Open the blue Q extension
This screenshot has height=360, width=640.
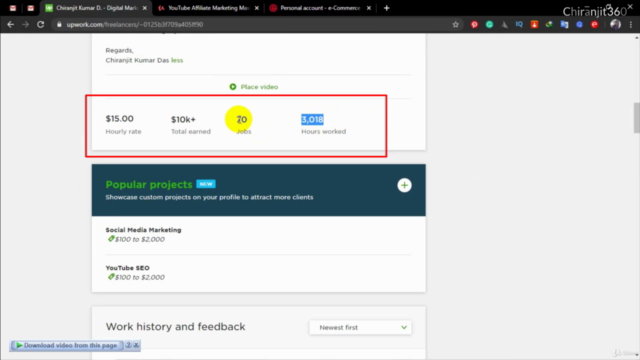click(x=580, y=24)
